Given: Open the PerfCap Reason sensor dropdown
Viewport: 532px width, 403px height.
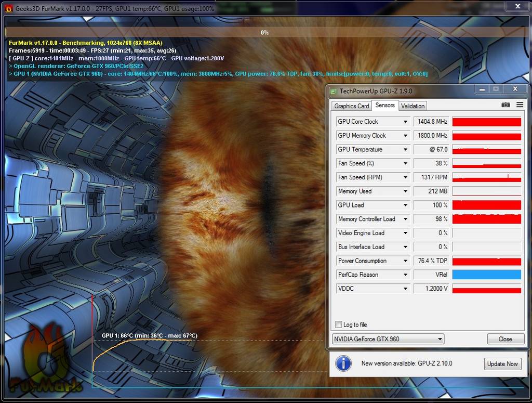Looking at the screenshot, I should [x=405, y=275].
